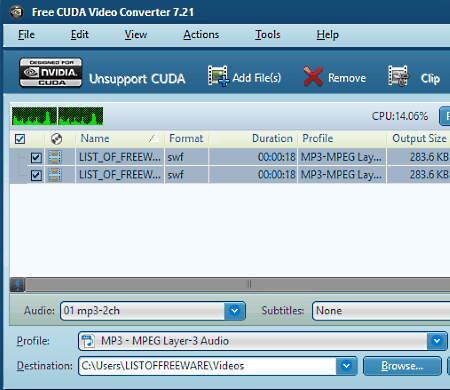Open the Subtitles None combo box
Image resolution: width=450 pixels, height=390 pixels.
pyautogui.click(x=381, y=311)
